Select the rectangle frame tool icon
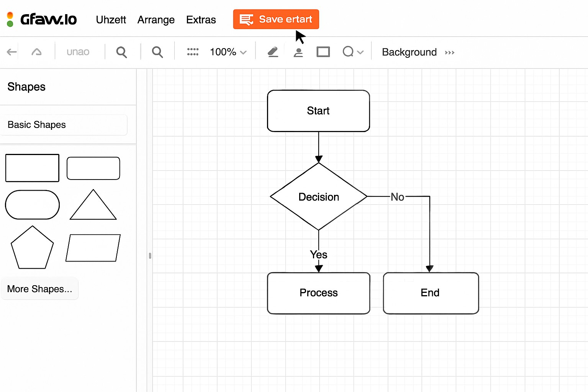 323,52
